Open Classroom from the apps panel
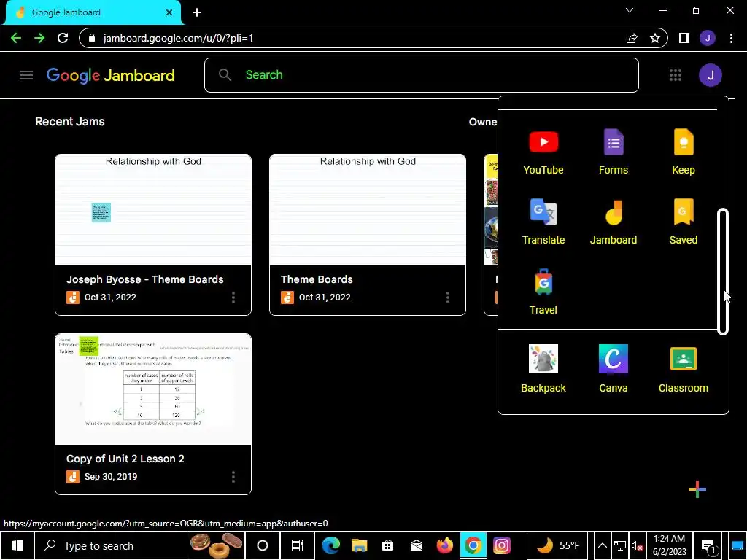Image resolution: width=747 pixels, height=560 pixels. click(683, 369)
